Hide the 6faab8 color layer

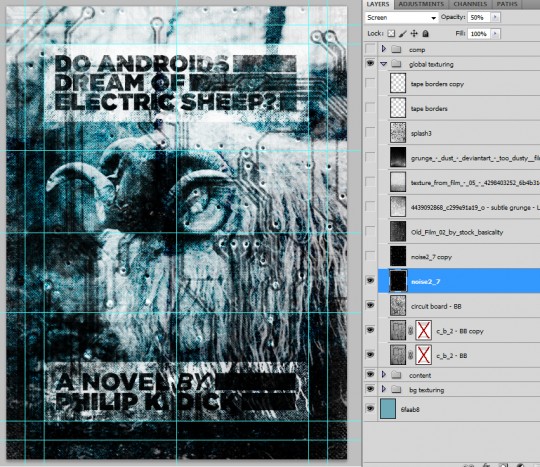click(x=370, y=409)
